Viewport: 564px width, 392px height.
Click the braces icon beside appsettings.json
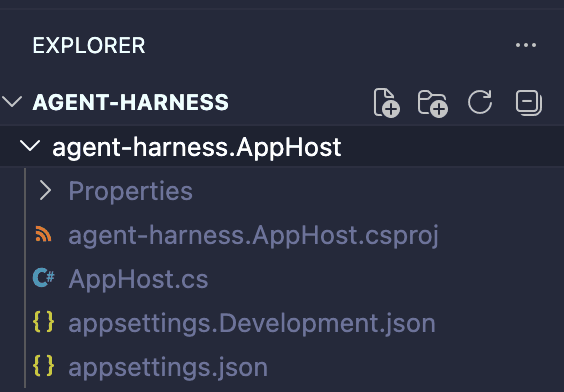[x=44, y=366]
